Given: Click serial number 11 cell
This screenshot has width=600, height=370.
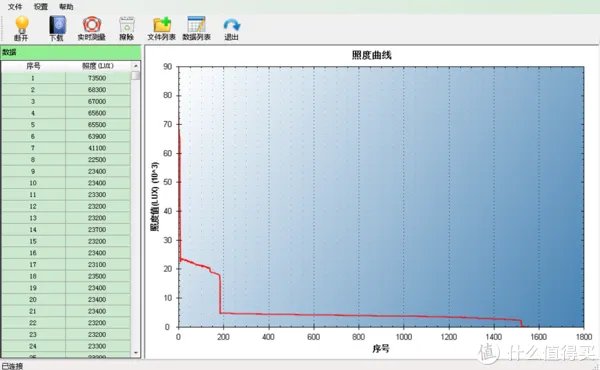Looking at the screenshot, I should [x=33, y=195].
